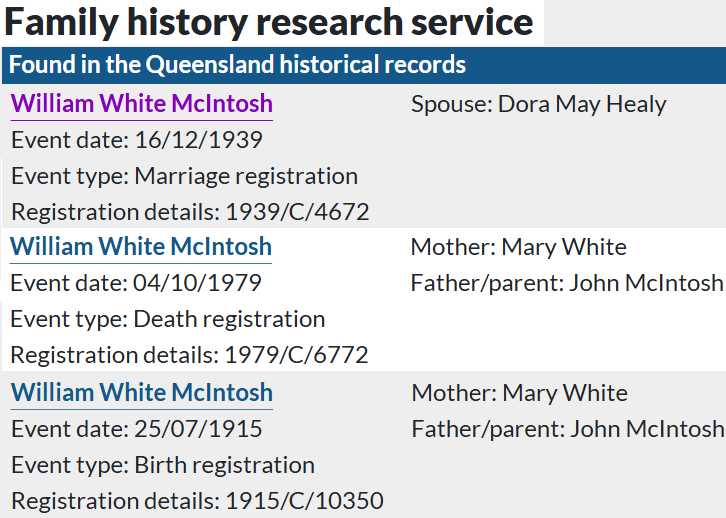Select the spouse name Dora May Healy
Viewport: 726px width, 518px height.
click(581, 104)
